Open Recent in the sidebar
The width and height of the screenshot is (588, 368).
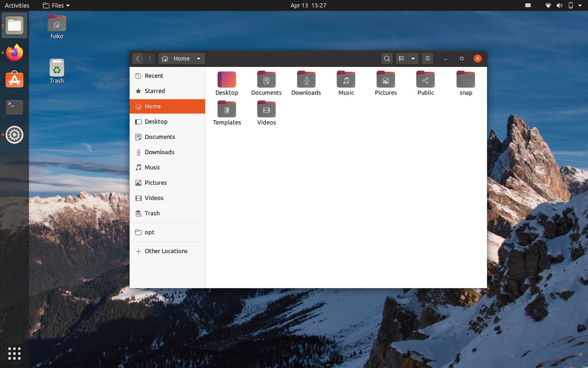click(154, 76)
